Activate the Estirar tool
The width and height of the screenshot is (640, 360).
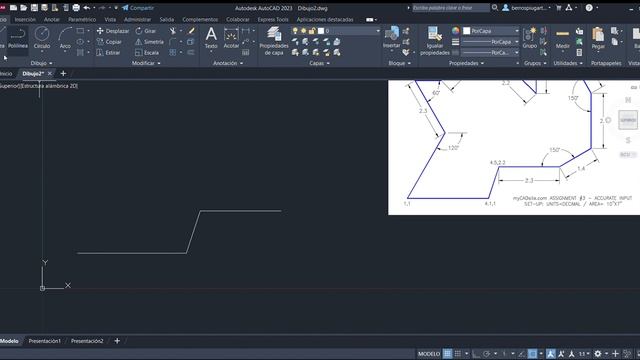[x=108, y=53]
